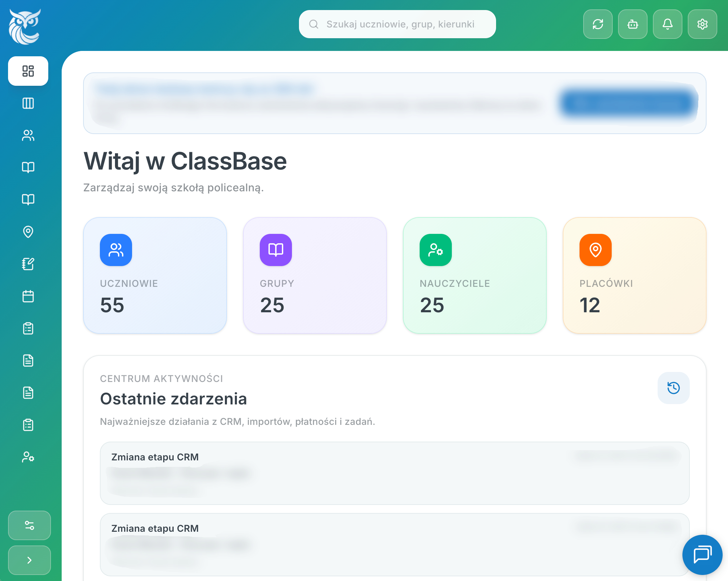This screenshot has height=581, width=728.
Task: Click the blurred blue banner button
Action: coord(628,103)
